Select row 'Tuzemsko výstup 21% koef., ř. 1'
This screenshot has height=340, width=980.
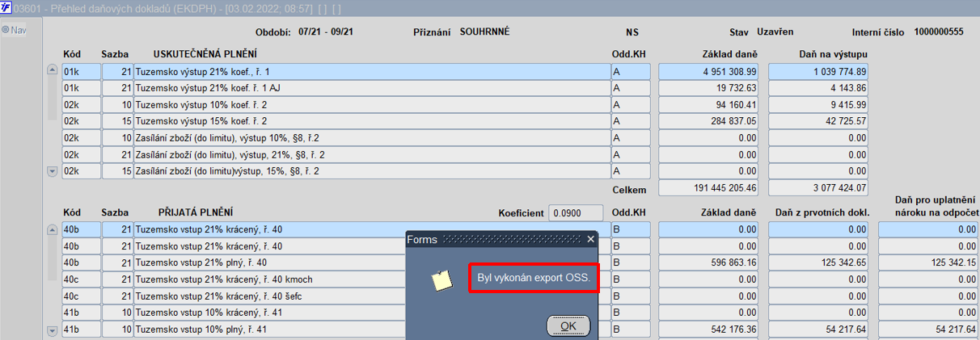[372, 72]
